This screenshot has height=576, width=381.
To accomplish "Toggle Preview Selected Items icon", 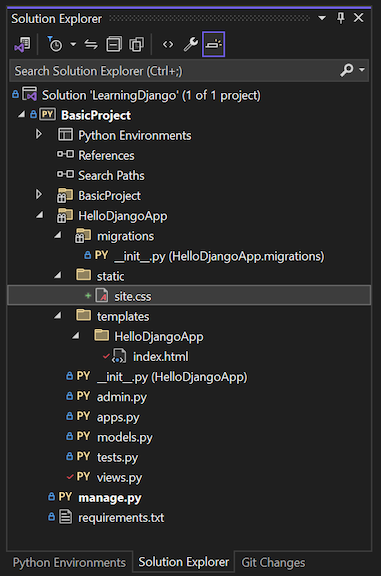I will click(x=213, y=44).
